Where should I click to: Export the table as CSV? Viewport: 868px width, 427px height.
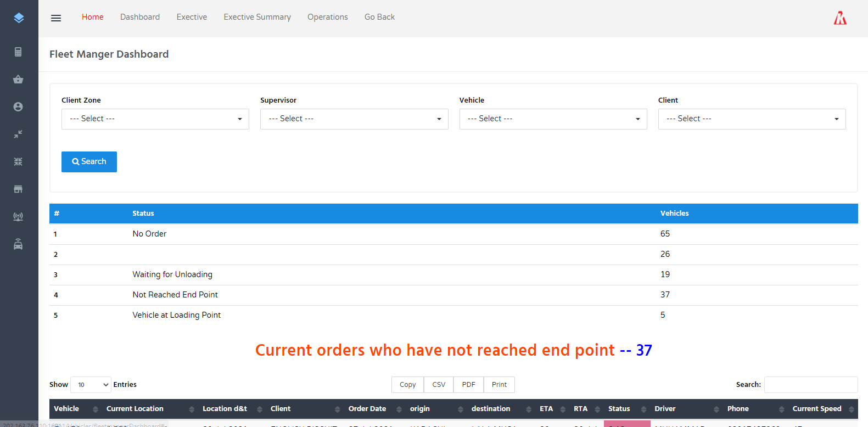tap(439, 385)
